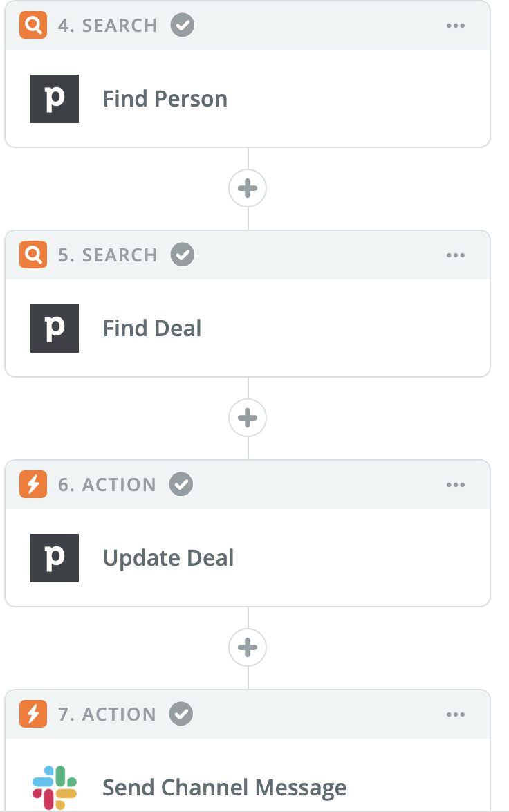This screenshot has height=812, width=509.
Task: Click the checkmark status on step 5 Search
Action: pyautogui.click(x=183, y=255)
